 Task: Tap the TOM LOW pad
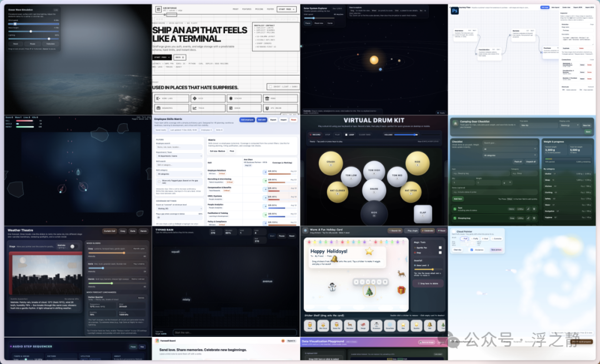pyautogui.click(x=351, y=176)
